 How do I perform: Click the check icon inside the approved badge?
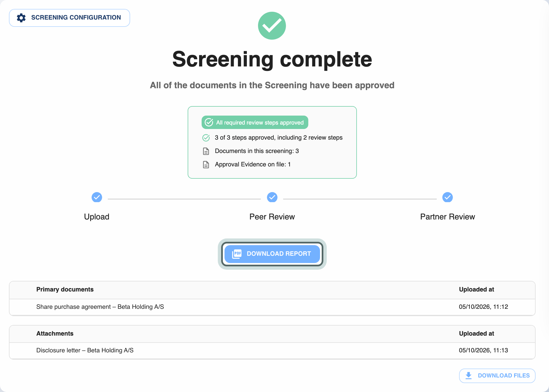click(209, 122)
